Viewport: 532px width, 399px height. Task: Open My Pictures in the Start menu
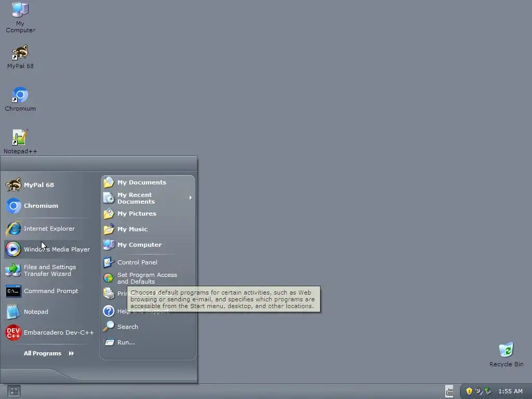[148, 214]
